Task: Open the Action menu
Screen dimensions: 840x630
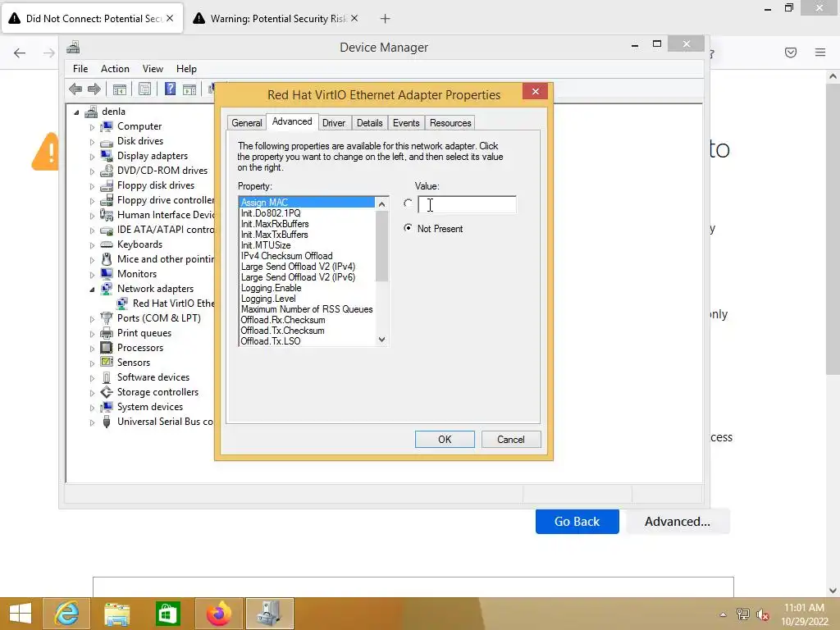Action: pyautogui.click(x=115, y=69)
